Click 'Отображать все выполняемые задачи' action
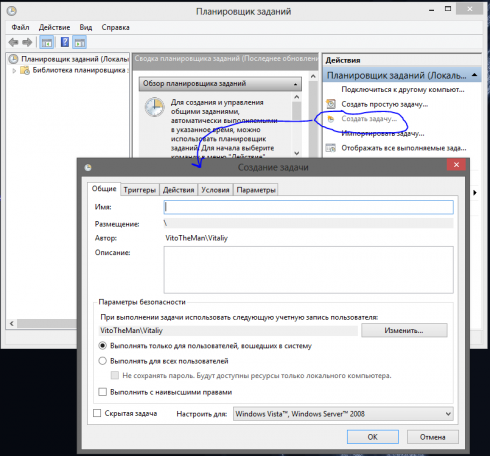 click(x=404, y=148)
